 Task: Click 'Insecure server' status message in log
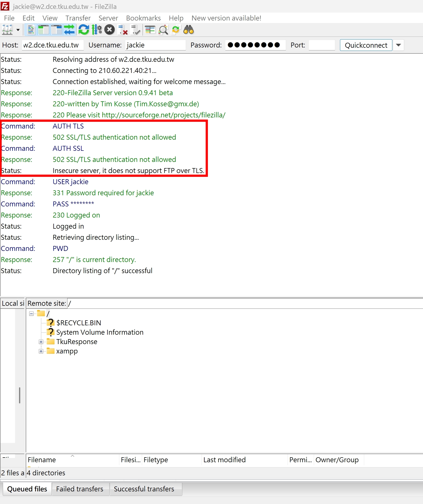pos(128,171)
